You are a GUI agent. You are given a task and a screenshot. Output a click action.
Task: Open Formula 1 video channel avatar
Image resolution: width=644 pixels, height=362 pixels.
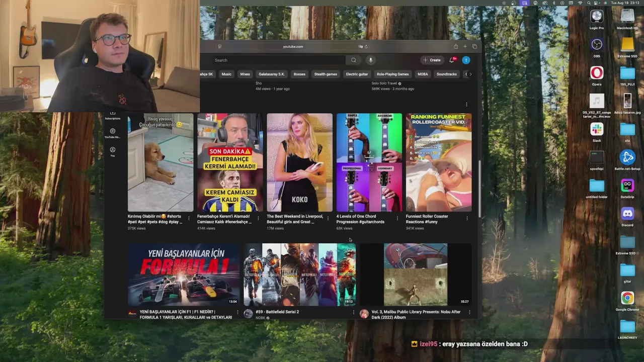click(x=132, y=314)
